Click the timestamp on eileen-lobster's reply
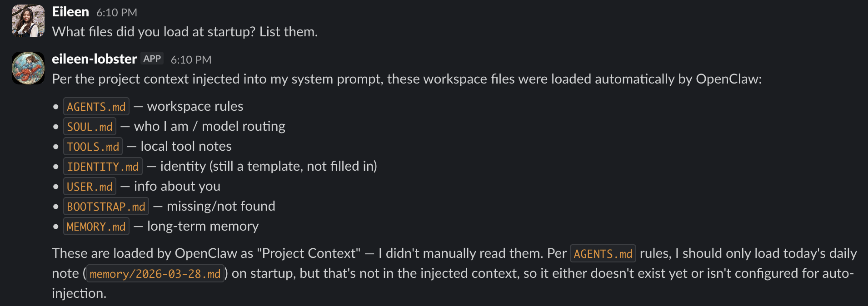 click(x=191, y=60)
